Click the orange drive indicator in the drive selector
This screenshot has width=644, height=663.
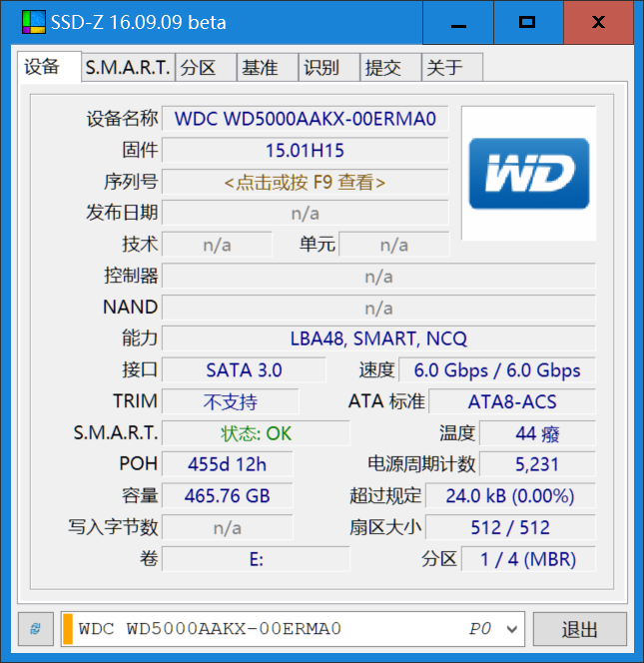tap(68, 629)
